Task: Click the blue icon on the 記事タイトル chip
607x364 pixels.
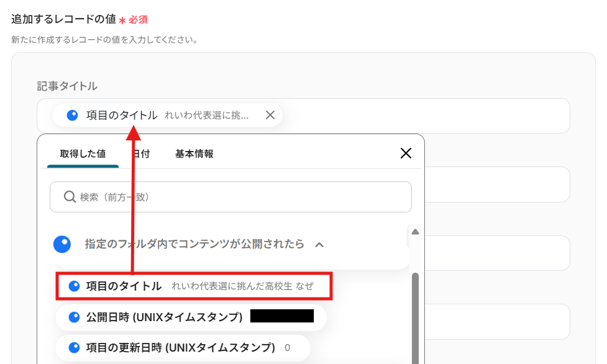Action: pos(73,115)
